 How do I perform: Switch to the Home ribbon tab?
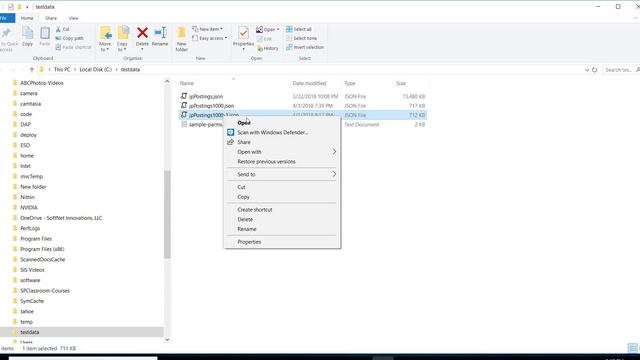[x=27, y=18]
